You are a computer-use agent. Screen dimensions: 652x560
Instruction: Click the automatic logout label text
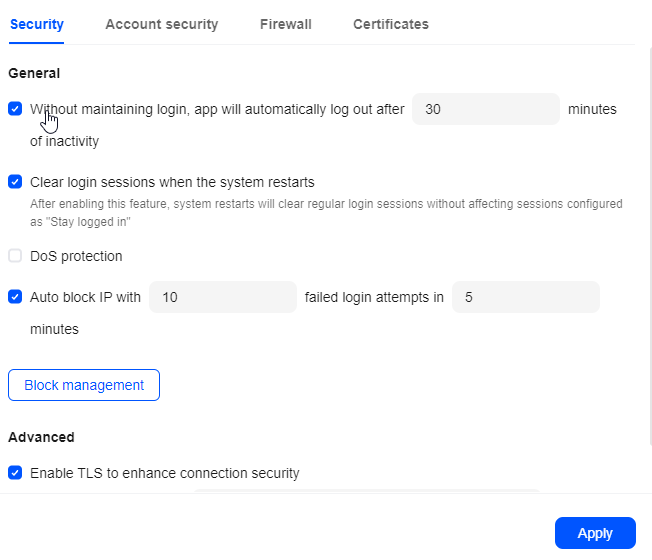(x=217, y=109)
